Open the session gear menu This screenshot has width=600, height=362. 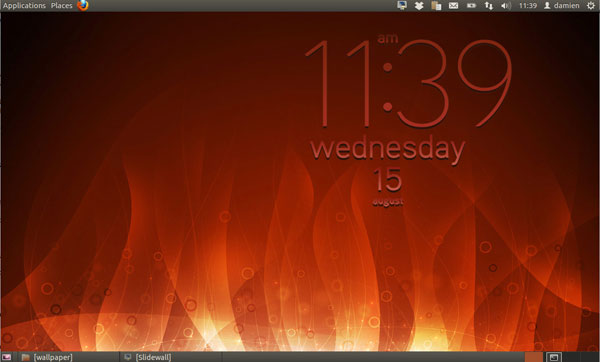pos(591,5)
